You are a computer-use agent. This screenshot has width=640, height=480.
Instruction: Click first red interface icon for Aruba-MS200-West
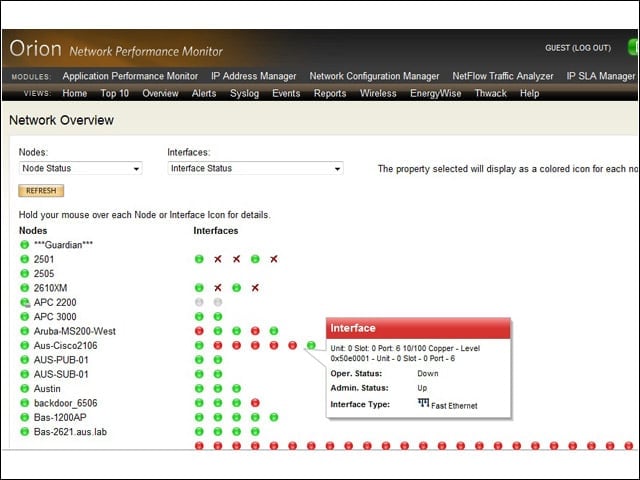(199, 331)
